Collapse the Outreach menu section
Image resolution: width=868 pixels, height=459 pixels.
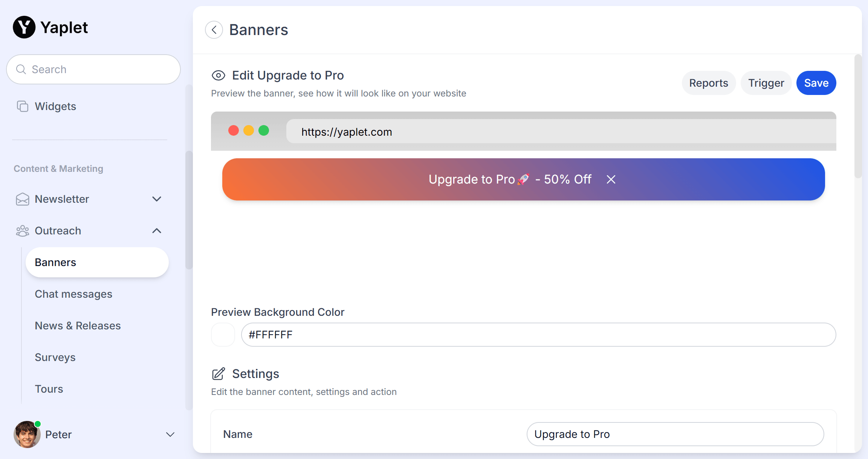(x=157, y=231)
